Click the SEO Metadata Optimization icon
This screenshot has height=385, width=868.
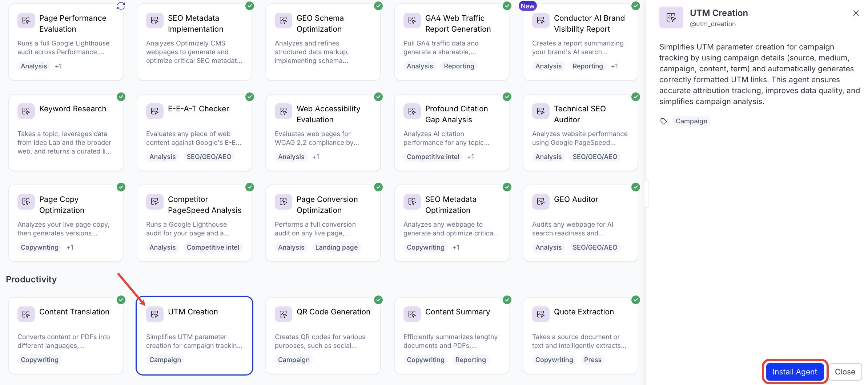tap(412, 202)
